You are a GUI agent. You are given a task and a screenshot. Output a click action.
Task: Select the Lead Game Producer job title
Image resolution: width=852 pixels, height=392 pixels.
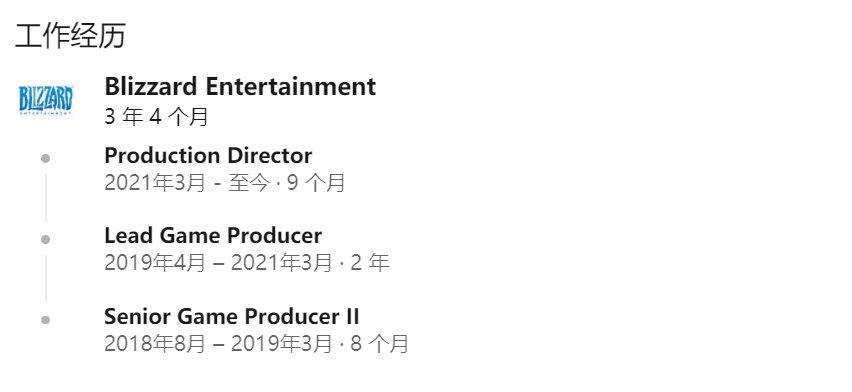(x=213, y=236)
